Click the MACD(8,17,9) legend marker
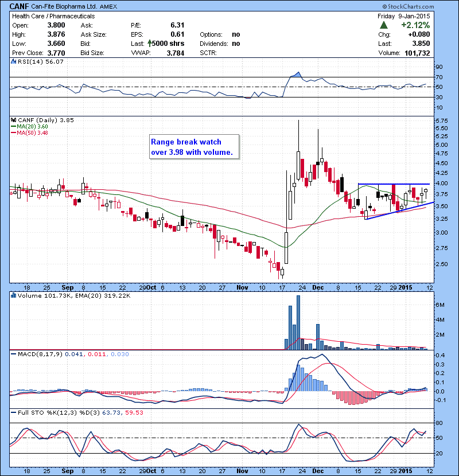The image size is (459, 476). pos(13,354)
